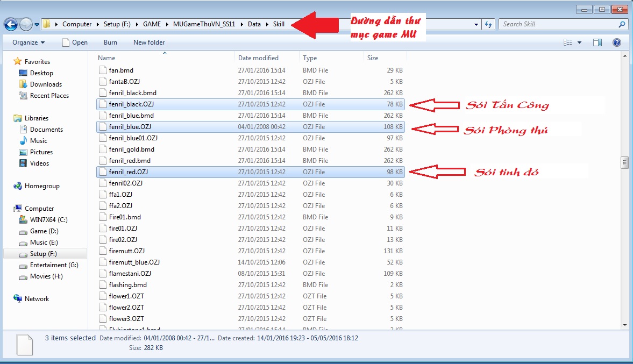Toggle the preview pane icon

[598, 42]
